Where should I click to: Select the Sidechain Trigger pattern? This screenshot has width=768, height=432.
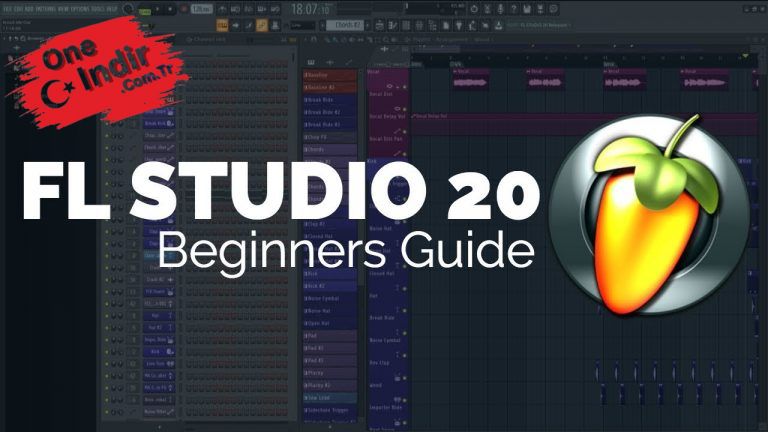coord(330,410)
